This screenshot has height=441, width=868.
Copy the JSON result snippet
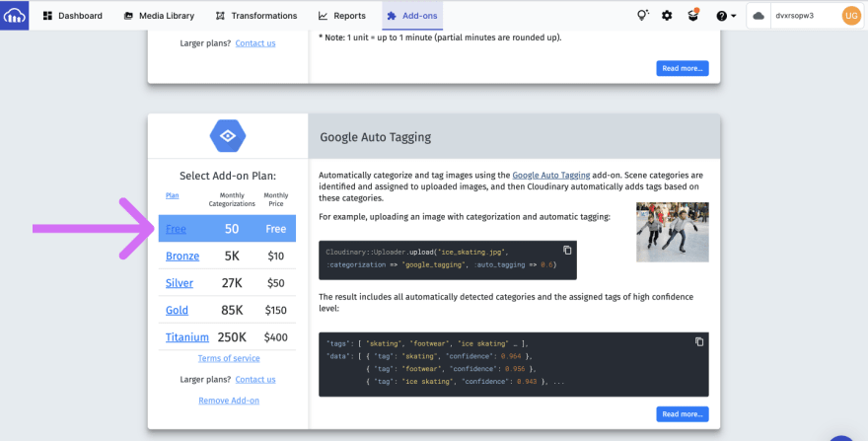(x=699, y=341)
